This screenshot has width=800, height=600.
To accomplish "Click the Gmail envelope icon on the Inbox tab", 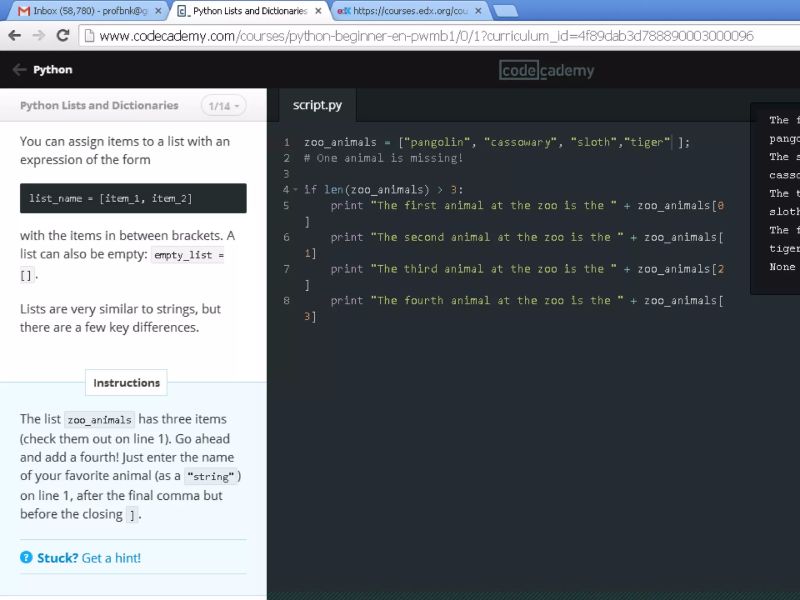I will click(x=22, y=12).
